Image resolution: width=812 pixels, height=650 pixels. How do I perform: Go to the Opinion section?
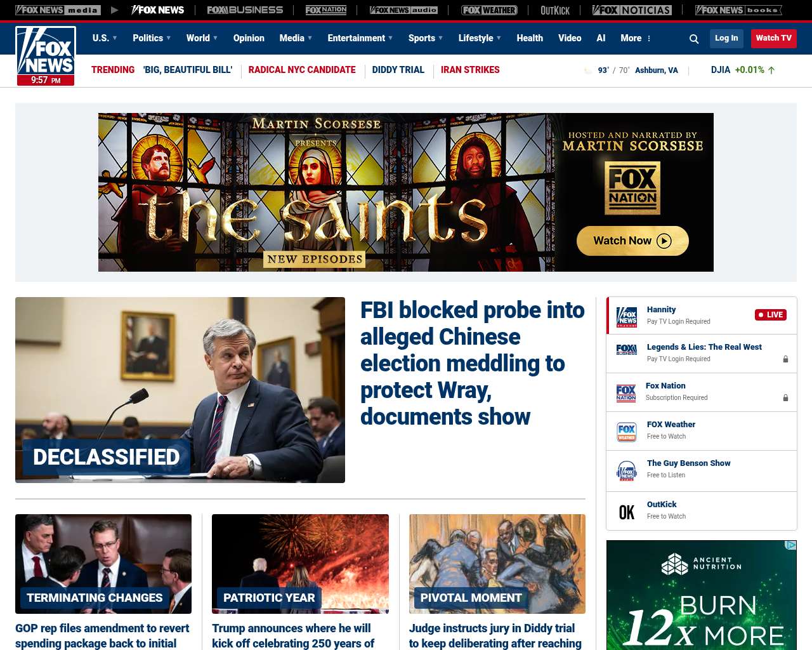pyautogui.click(x=249, y=38)
